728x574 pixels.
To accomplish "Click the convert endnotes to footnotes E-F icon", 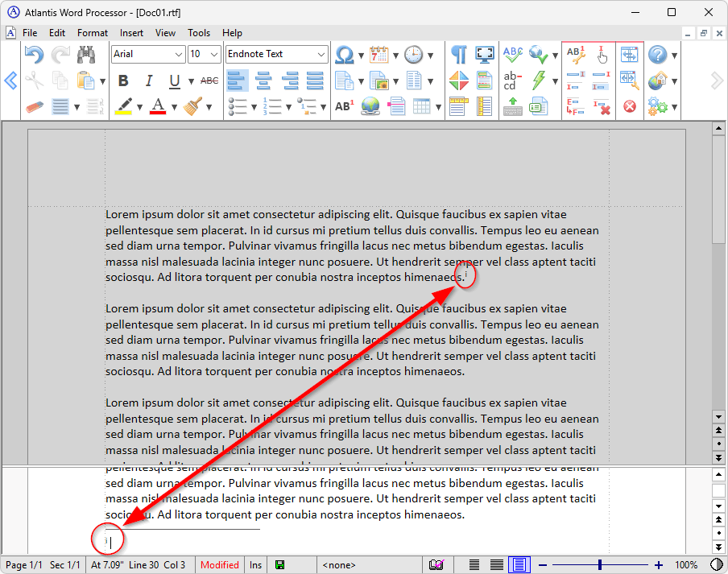I will (x=576, y=107).
